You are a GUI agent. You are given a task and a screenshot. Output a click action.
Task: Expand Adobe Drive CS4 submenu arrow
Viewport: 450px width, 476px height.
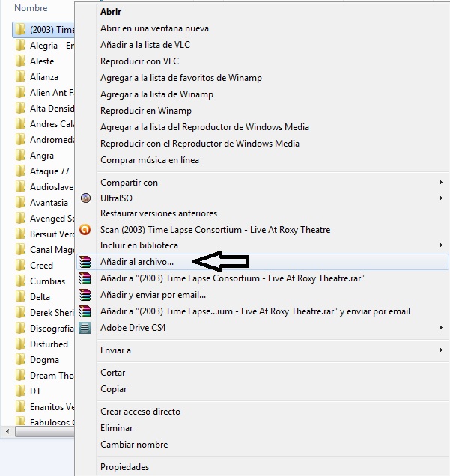[440, 328]
